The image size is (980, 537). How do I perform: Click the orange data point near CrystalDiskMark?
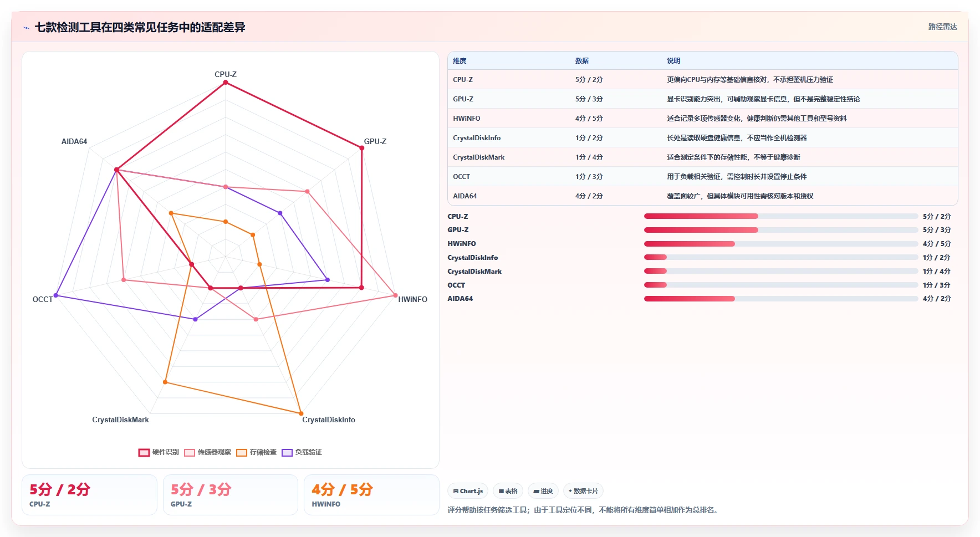pos(165,382)
